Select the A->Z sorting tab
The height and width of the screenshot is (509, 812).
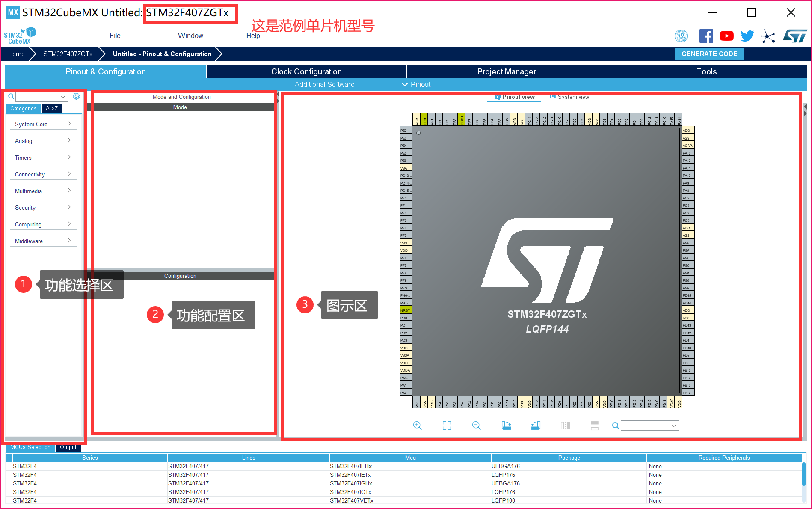click(x=52, y=108)
